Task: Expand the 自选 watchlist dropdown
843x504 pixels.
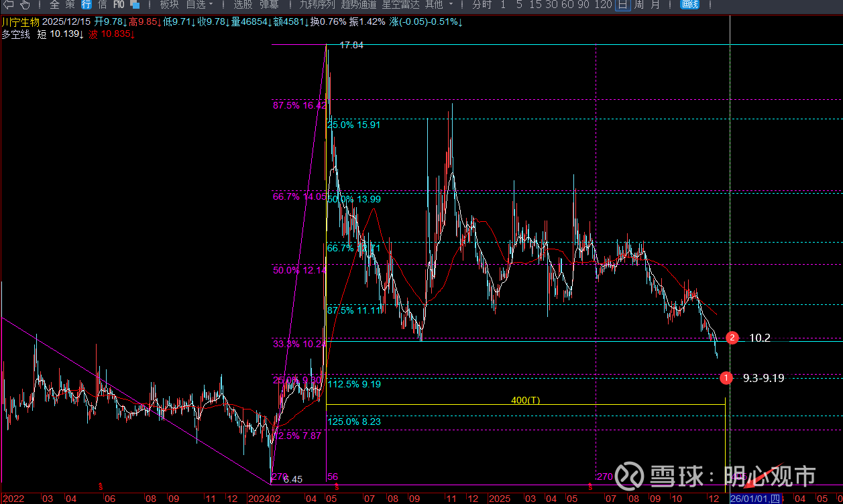Action: tap(199, 5)
